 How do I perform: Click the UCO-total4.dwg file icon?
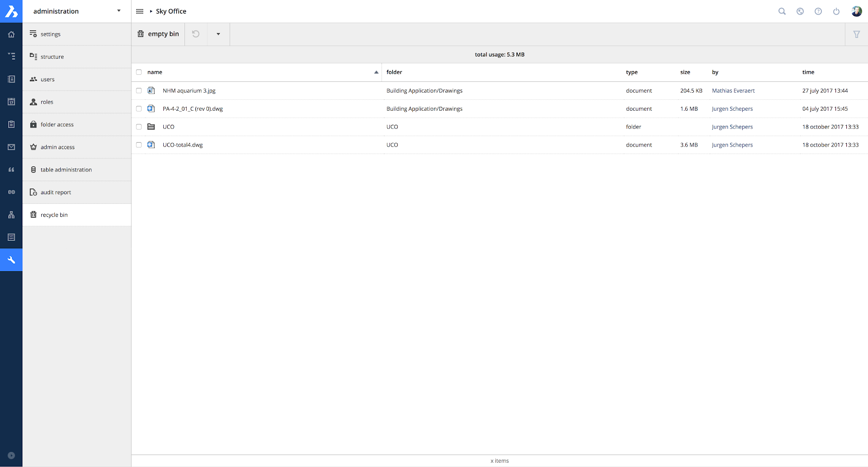(x=151, y=145)
